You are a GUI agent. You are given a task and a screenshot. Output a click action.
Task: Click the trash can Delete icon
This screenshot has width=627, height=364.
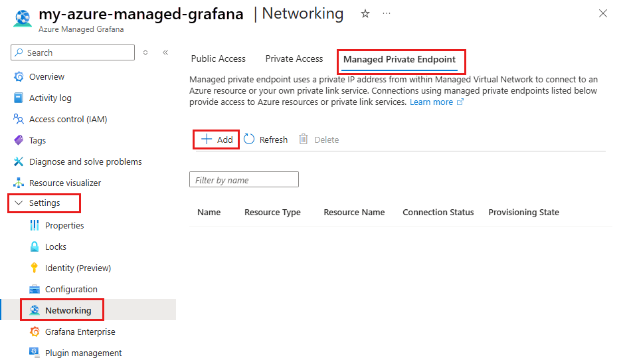click(304, 139)
